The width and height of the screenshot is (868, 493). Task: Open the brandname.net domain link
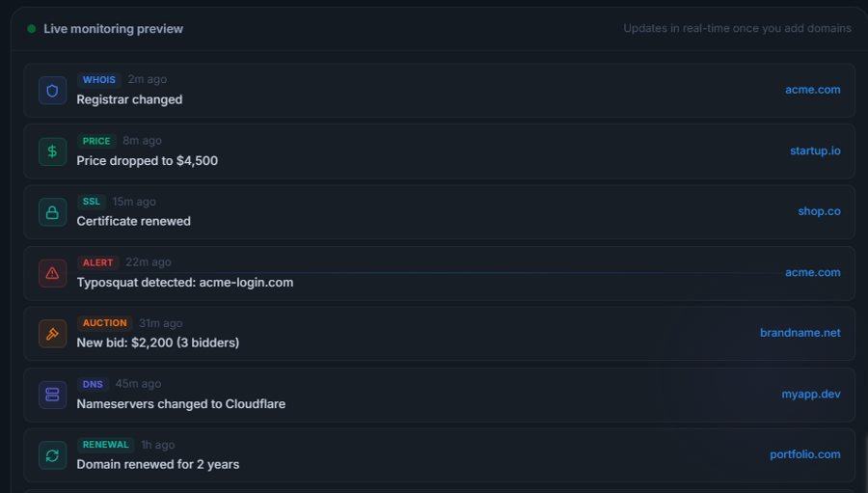tap(800, 333)
